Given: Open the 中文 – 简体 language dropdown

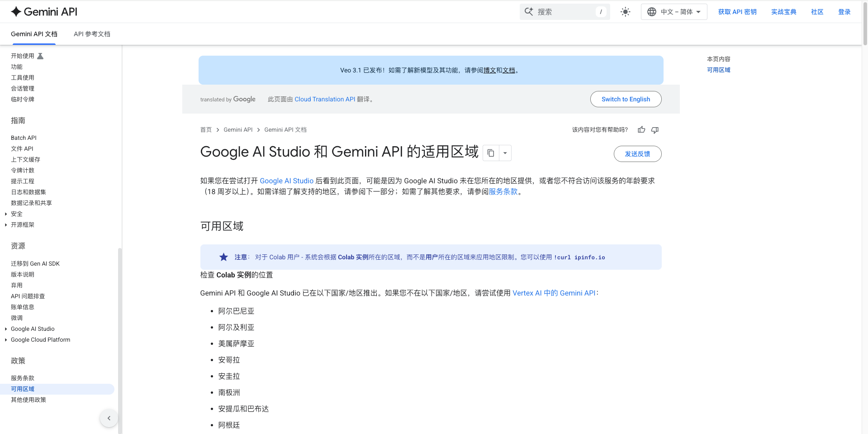Looking at the screenshot, I should coord(674,12).
